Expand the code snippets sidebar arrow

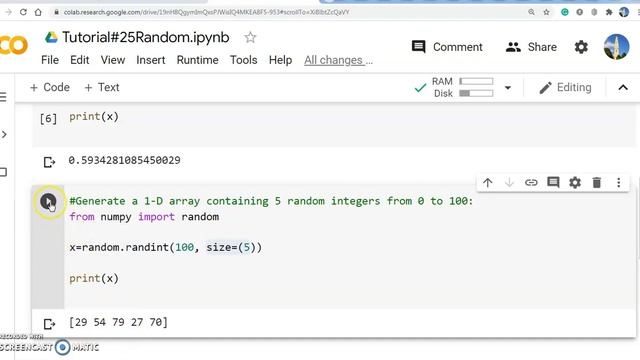[4, 134]
